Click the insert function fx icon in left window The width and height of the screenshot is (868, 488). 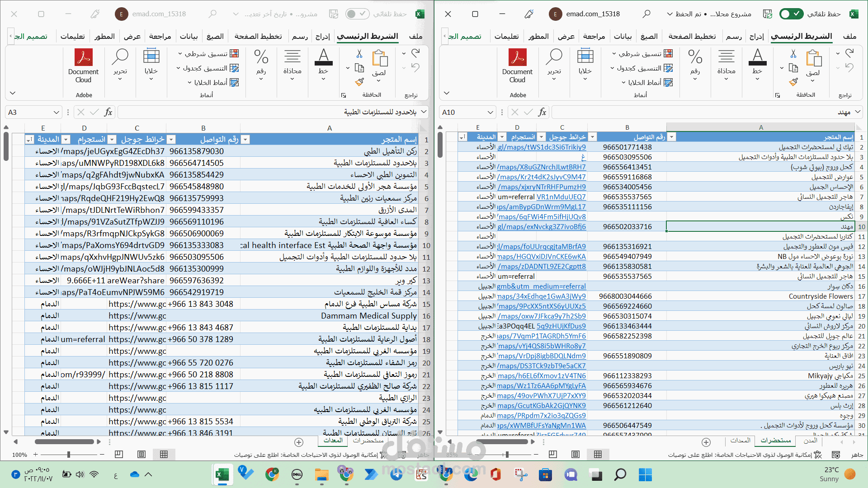click(x=108, y=112)
